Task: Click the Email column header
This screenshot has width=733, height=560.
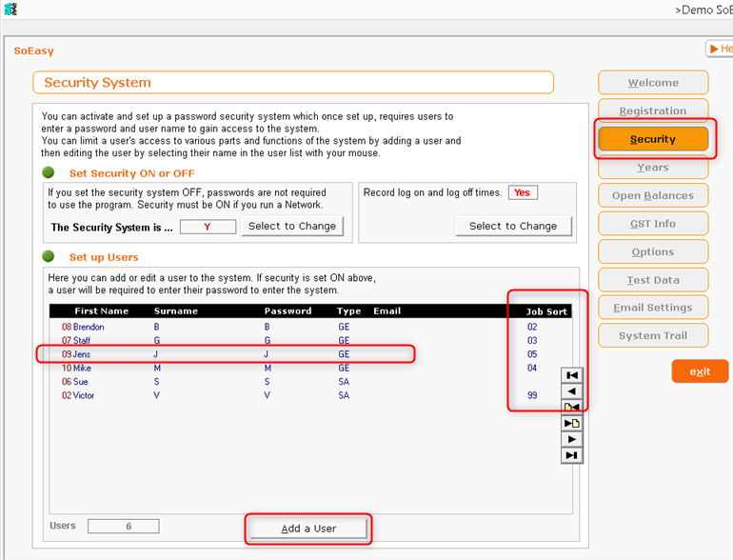Action: coord(387,311)
